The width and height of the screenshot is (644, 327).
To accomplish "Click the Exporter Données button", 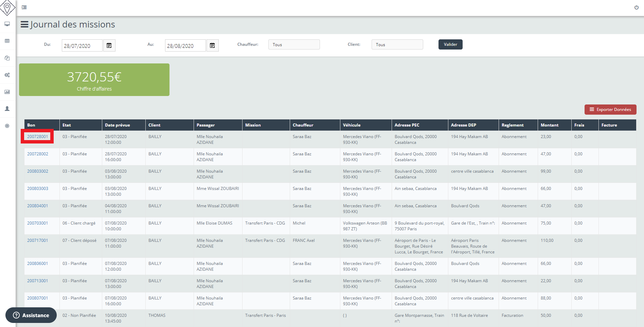I will click(x=610, y=110).
